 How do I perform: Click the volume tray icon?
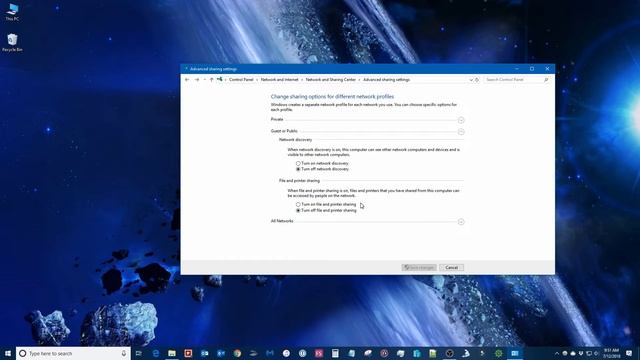click(x=596, y=353)
